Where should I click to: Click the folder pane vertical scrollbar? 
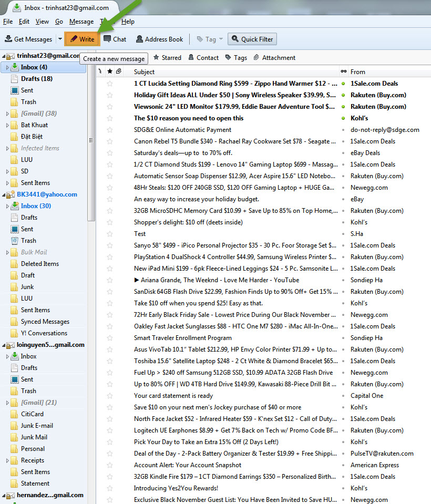(x=91, y=141)
